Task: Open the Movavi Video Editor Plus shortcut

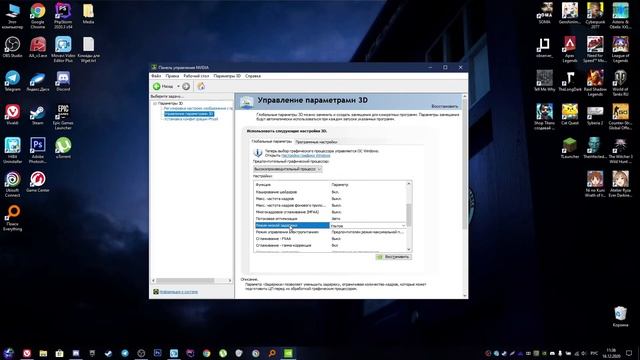Action: click(63, 49)
